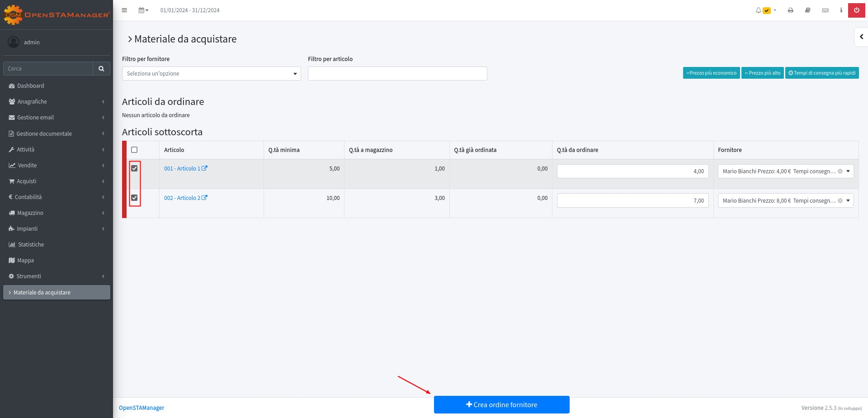Click the info icon in top bar
868x418 pixels.
841,10
